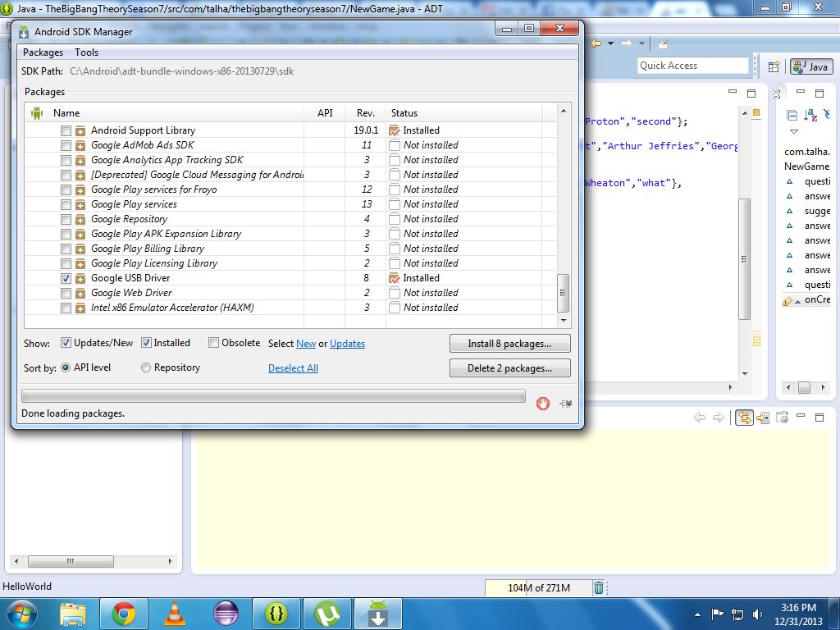Viewport: 840px width, 630px height.
Task: Open forward history dropdown arrow in ADT toolbar
Action: (x=641, y=44)
